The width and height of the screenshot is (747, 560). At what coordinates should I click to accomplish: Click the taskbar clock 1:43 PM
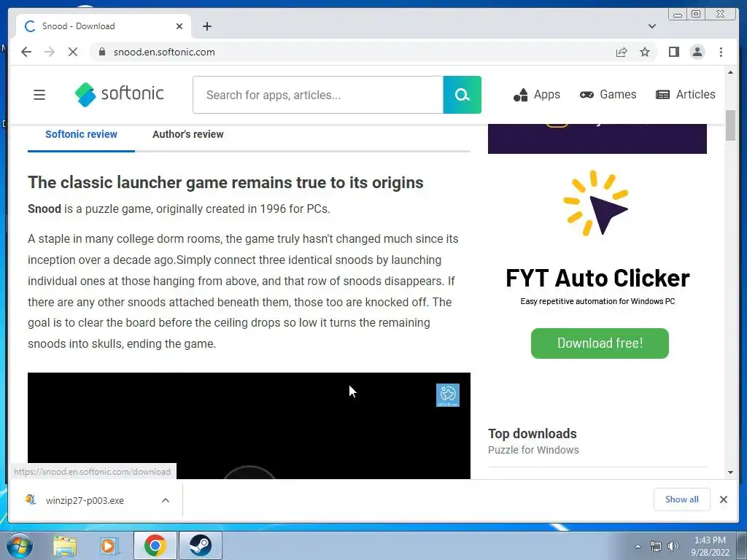[709, 540]
